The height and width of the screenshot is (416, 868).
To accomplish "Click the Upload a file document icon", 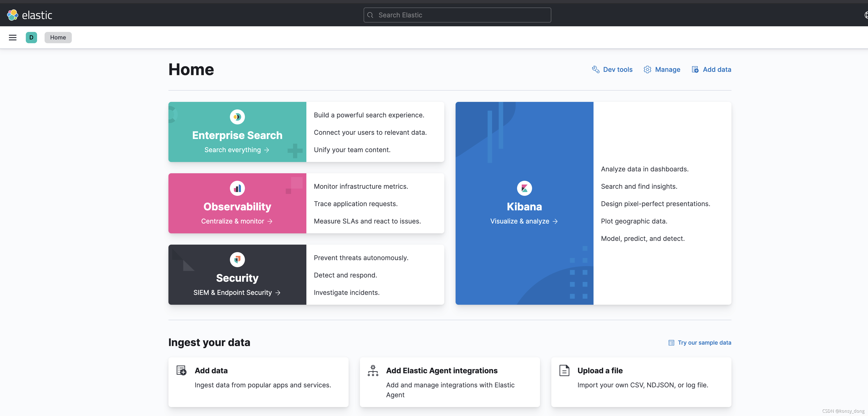I will [x=564, y=370].
